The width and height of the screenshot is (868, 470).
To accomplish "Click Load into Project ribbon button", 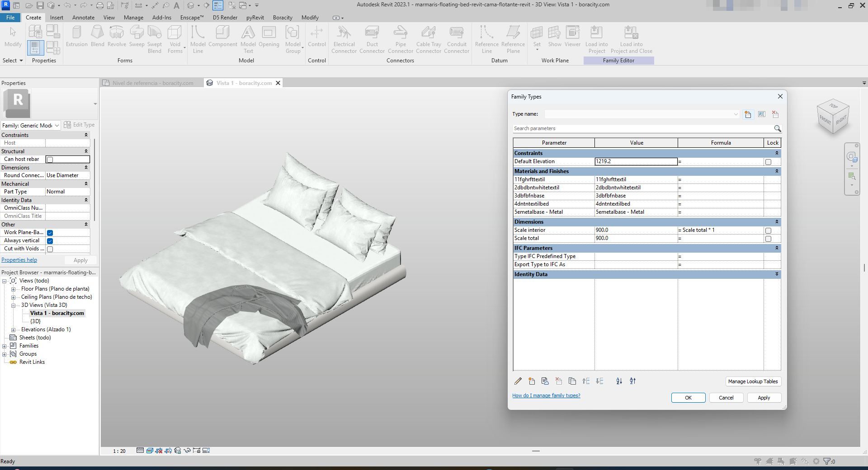I will pos(597,39).
